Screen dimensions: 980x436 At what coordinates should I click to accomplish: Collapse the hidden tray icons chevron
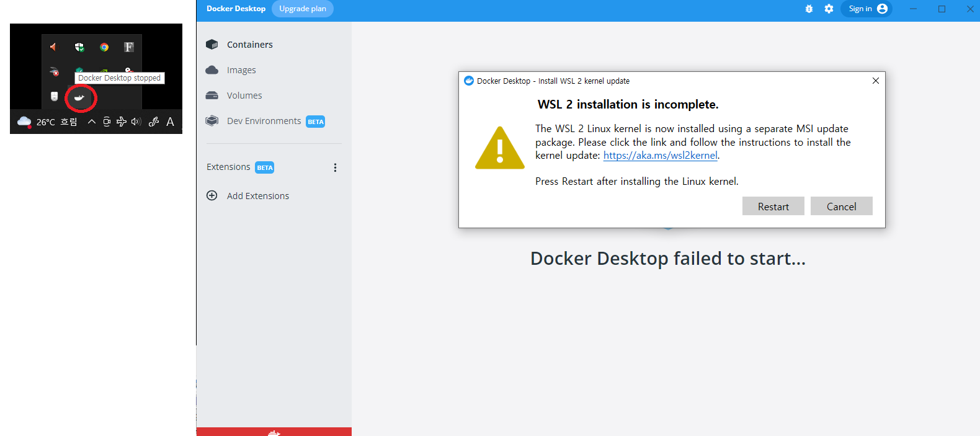point(92,122)
